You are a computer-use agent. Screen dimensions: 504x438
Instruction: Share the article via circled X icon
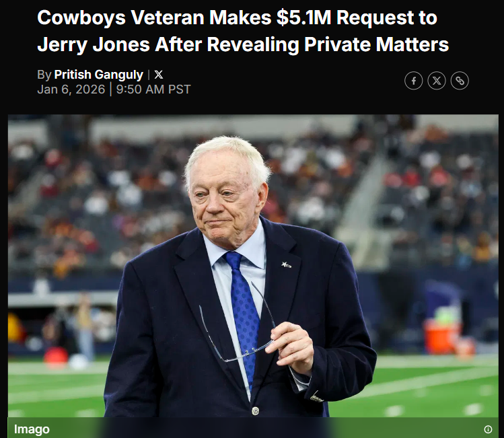[437, 80]
